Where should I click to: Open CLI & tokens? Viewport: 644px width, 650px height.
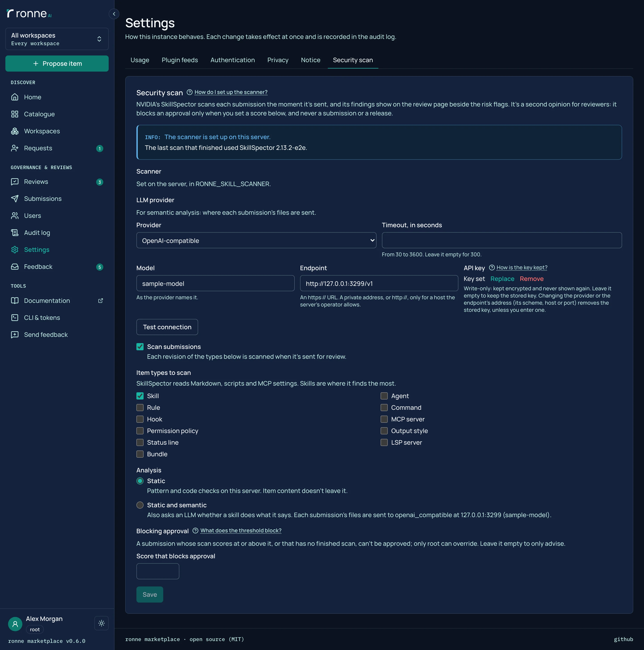[x=57, y=318]
